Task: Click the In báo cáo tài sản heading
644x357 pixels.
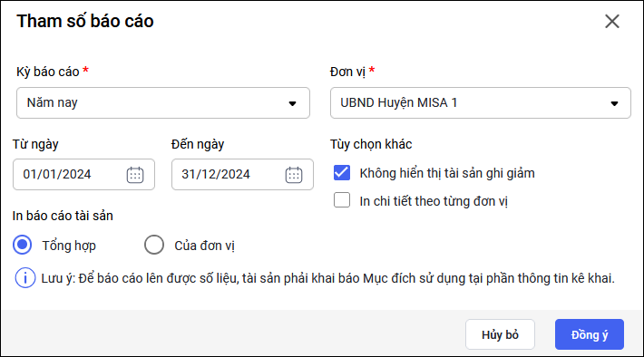Action: tap(63, 216)
